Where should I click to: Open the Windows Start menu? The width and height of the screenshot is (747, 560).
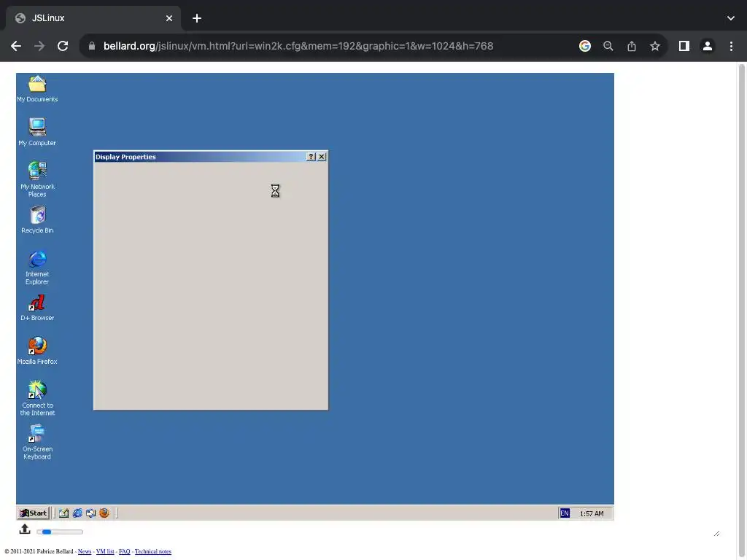click(34, 513)
